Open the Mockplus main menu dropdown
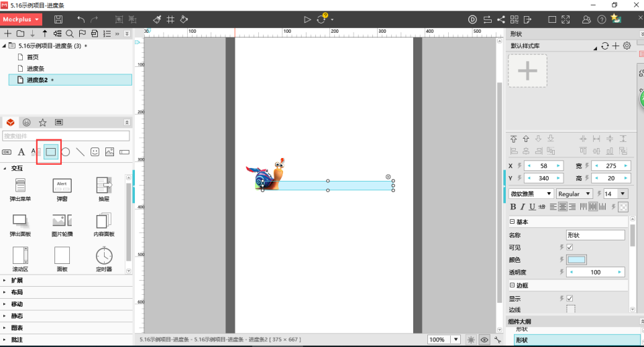The width and height of the screenshot is (644, 347). pos(21,19)
